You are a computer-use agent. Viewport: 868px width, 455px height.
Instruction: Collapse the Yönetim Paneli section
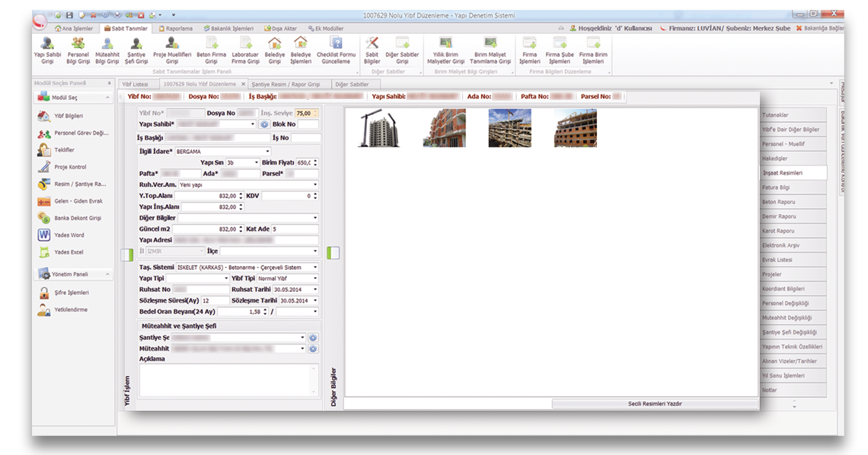pyautogui.click(x=107, y=274)
